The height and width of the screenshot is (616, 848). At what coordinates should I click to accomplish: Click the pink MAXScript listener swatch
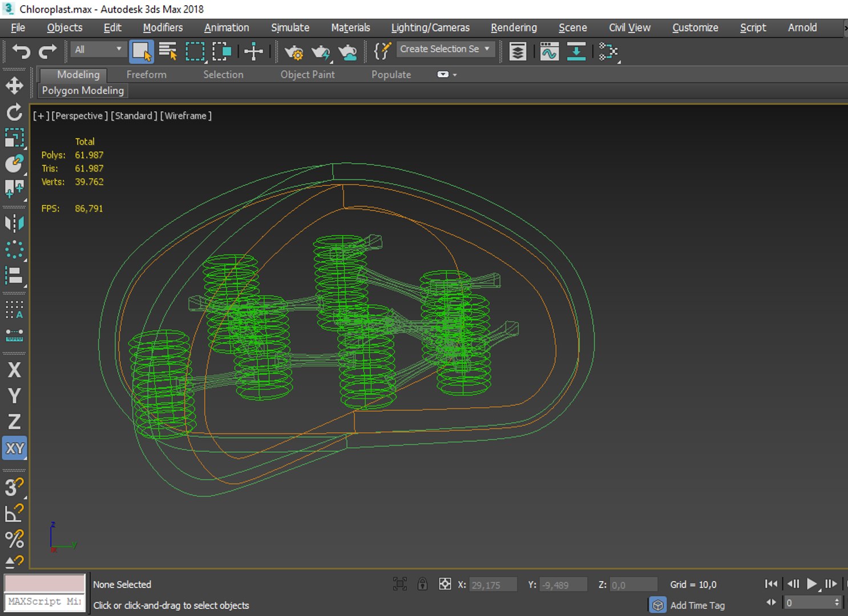45,583
